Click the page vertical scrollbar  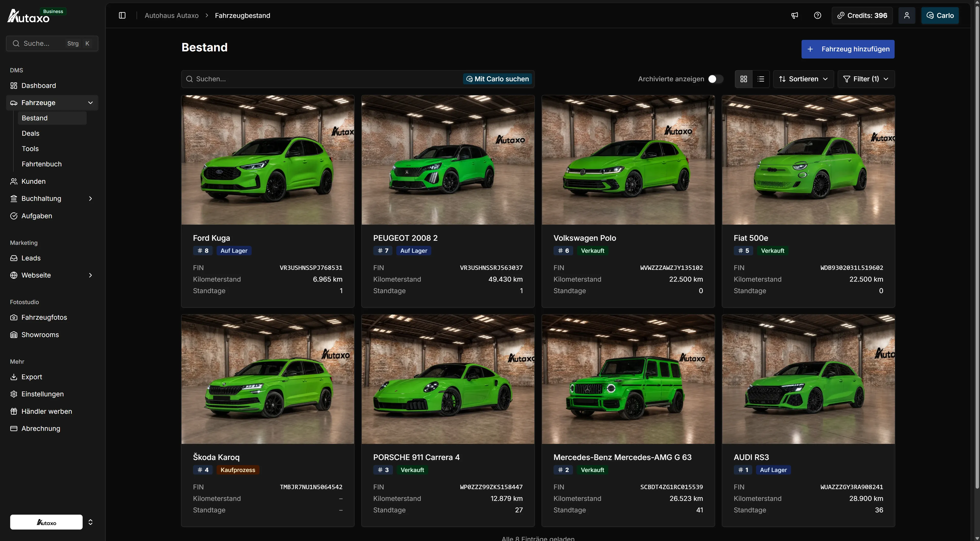[x=977, y=247]
